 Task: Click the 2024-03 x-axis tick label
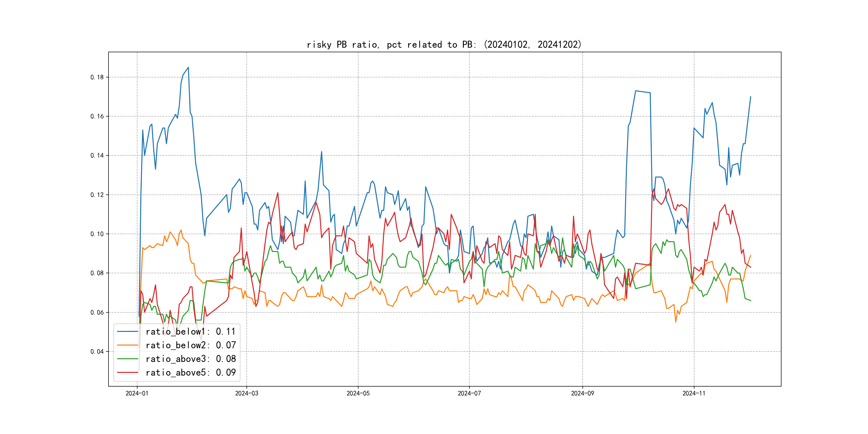click(247, 393)
